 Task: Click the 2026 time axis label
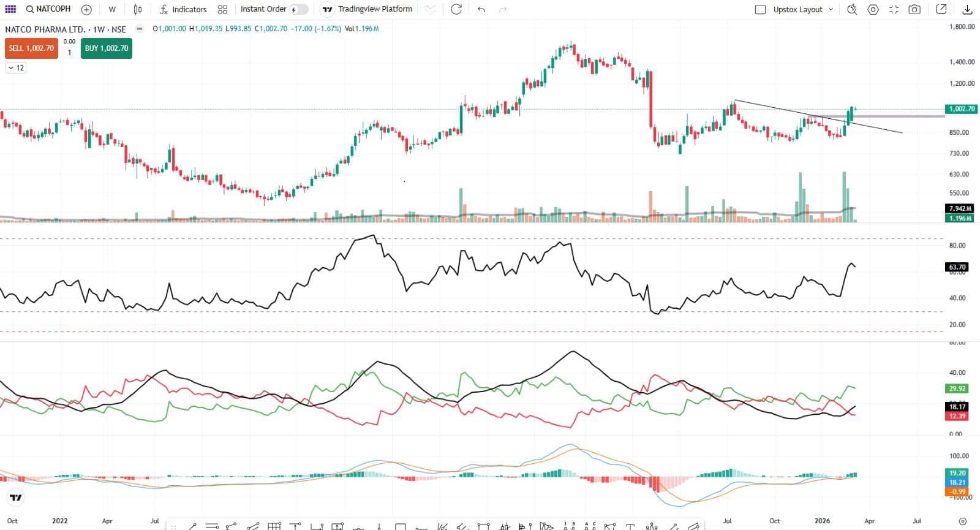tap(822, 521)
